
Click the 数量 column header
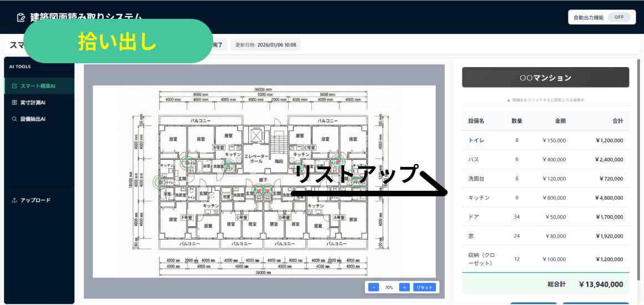[x=517, y=121]
